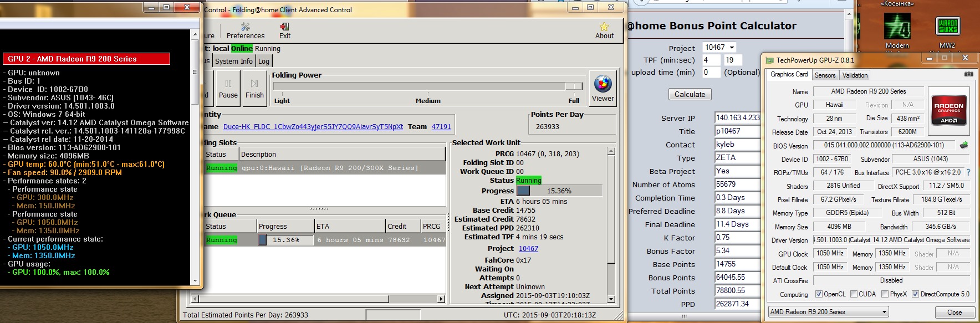Viewport: 980px width, 323px height.
Task: Open the Project 10467 link in work unit
Action: (528, 249)
